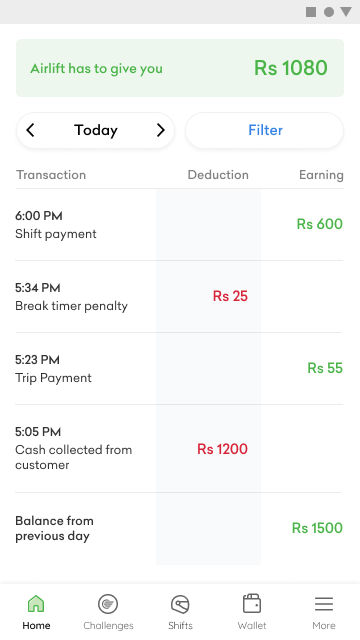Click the Rs 1200 deduction amount
The height and width of the screenshot is (640, 360).
222,449
